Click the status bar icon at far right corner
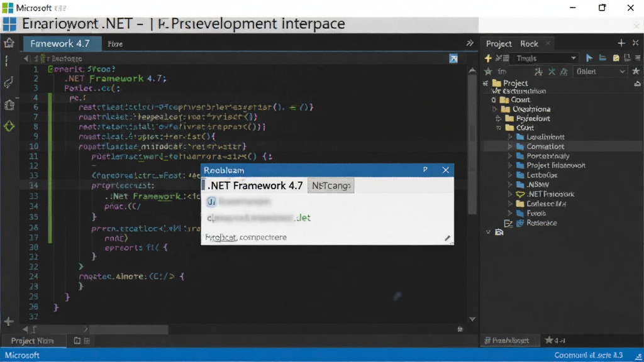The width and height of the screenshot is (644, 362). click(638, 356)
